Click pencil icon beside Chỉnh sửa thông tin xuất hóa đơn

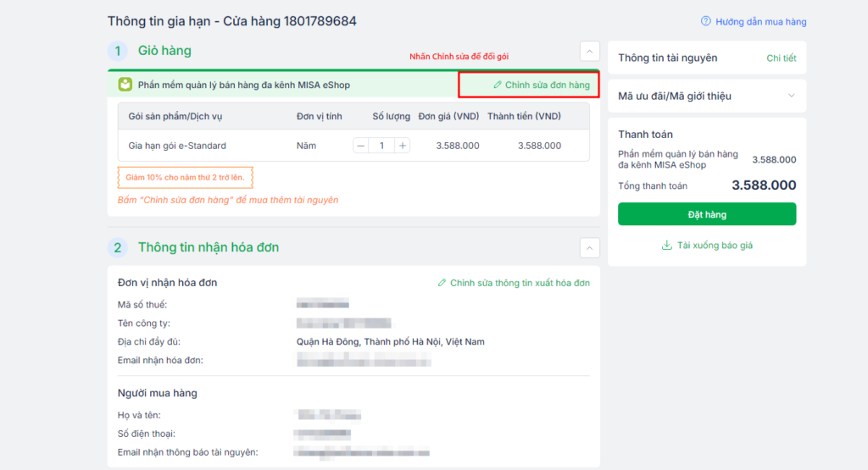(442, 283)
